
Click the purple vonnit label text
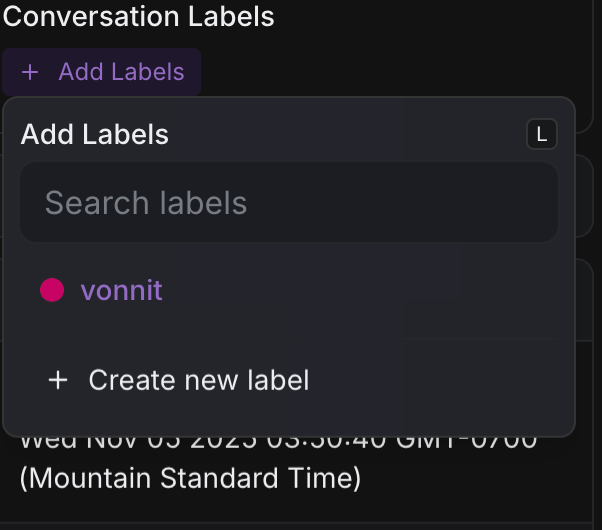pyautogui.click(x=121, y=290)
